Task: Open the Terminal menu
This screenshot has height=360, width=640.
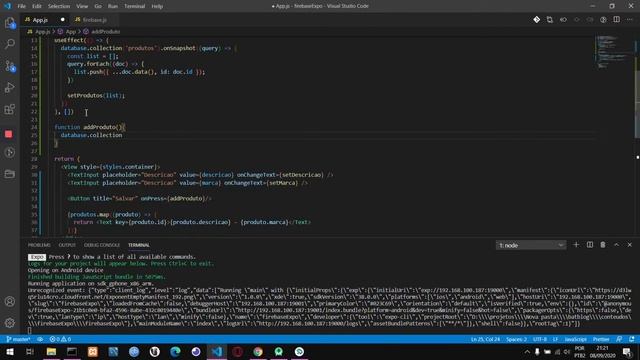Action: tap(134, 6)
